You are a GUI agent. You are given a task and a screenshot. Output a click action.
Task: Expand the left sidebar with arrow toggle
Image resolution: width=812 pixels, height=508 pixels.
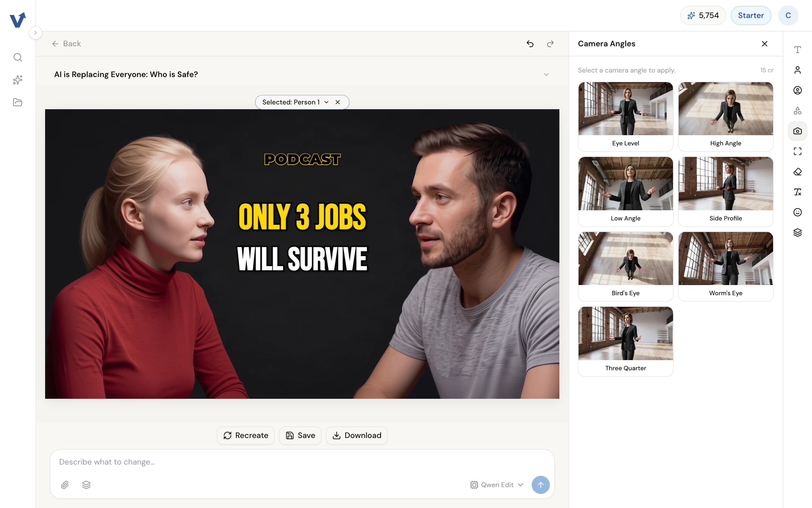pyautogui.click(x=35, y=32)
